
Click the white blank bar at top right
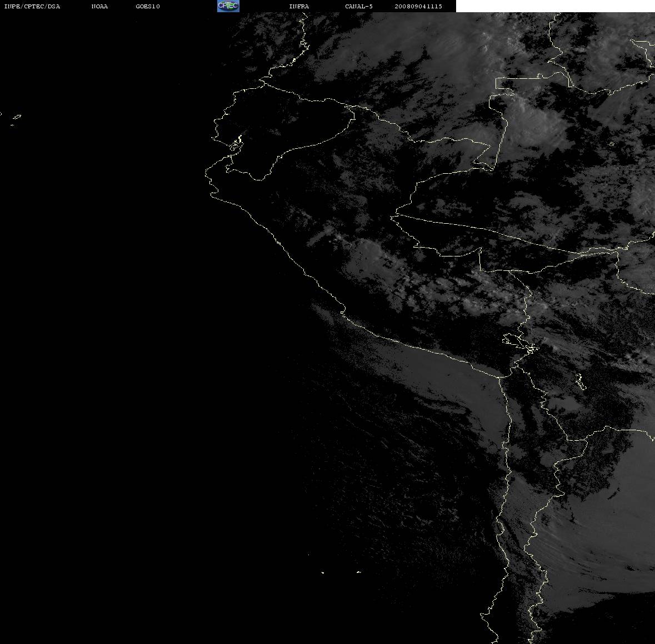555,6
